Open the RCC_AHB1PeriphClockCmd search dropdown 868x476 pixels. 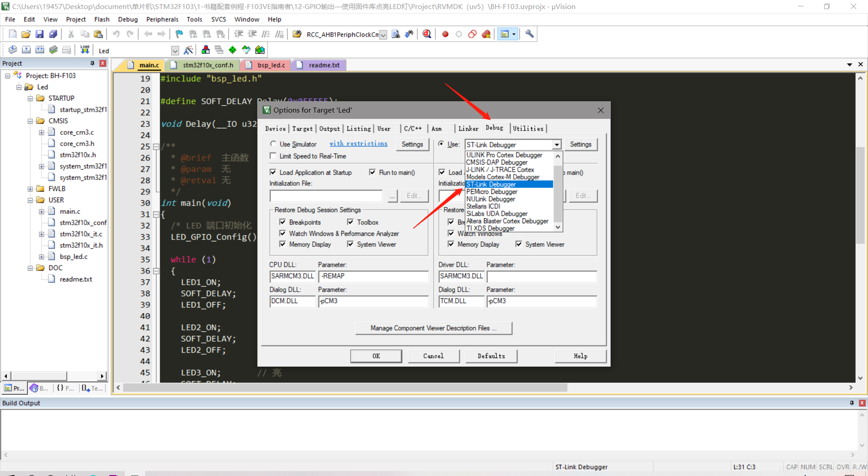pos(383,35)
